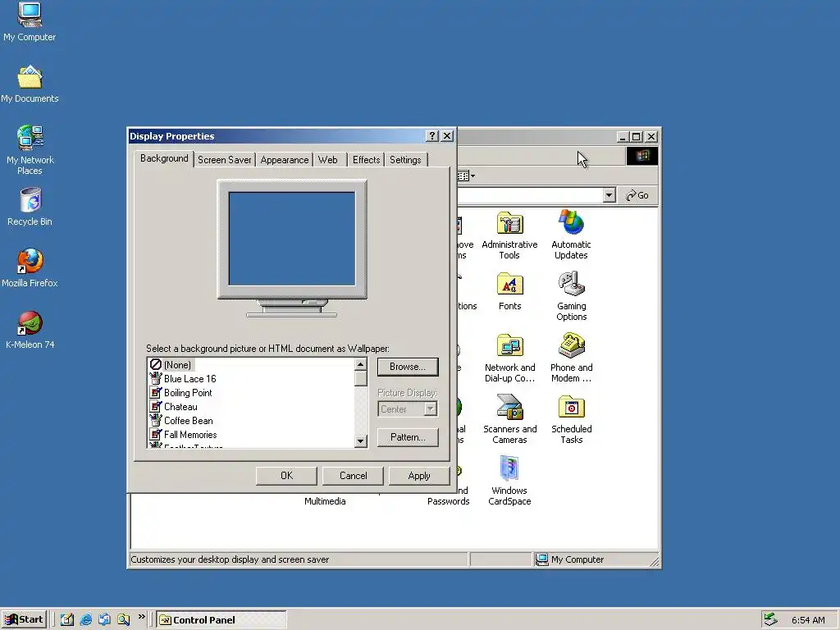Click the taskbar clock showing 6:54 AM

pos(808,620)
